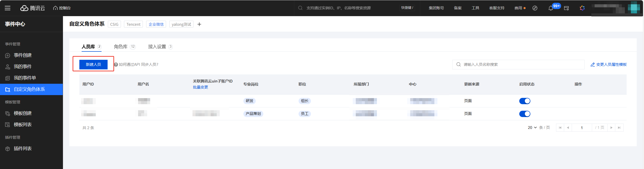The height and width of the screenshot is (169, 644).
Task: Click the search magnifier in top bar
Action: [300, 8]
